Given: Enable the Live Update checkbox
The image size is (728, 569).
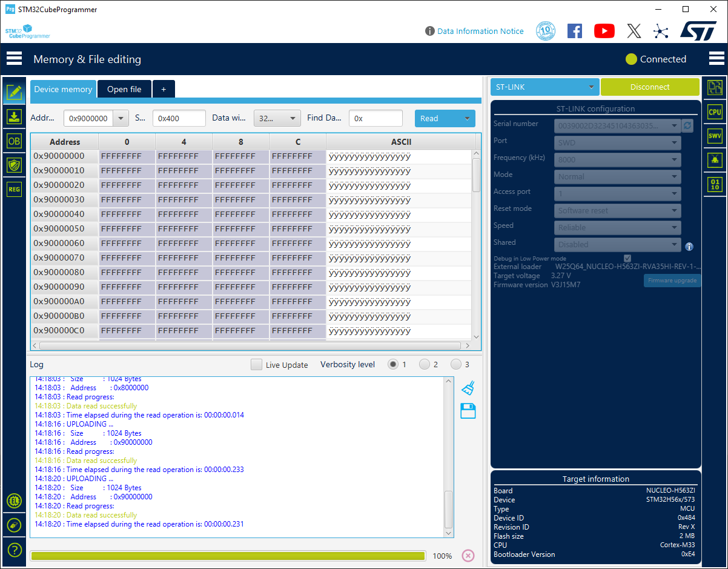Looking at the screenshot, I should coord(256,364).
